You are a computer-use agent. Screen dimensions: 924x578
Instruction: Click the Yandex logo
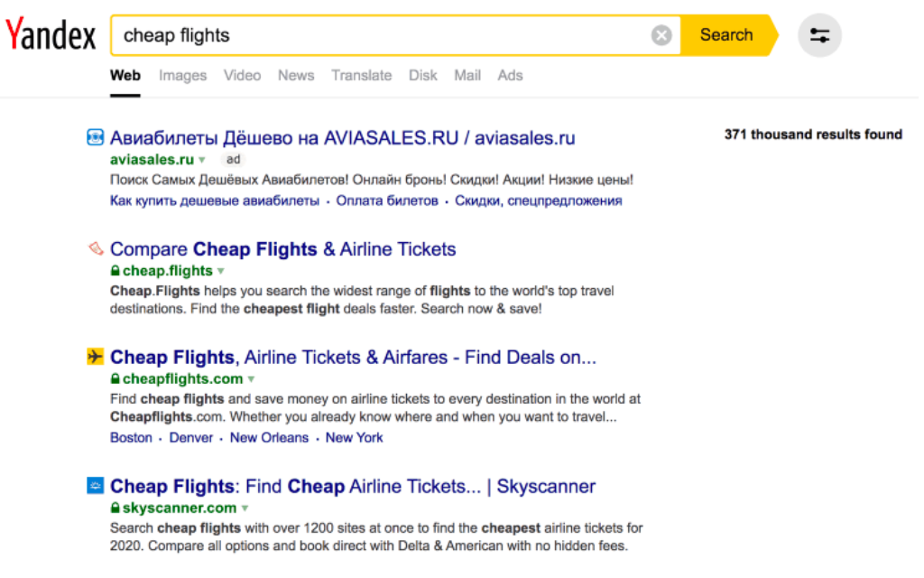click(x=51, y=35)
